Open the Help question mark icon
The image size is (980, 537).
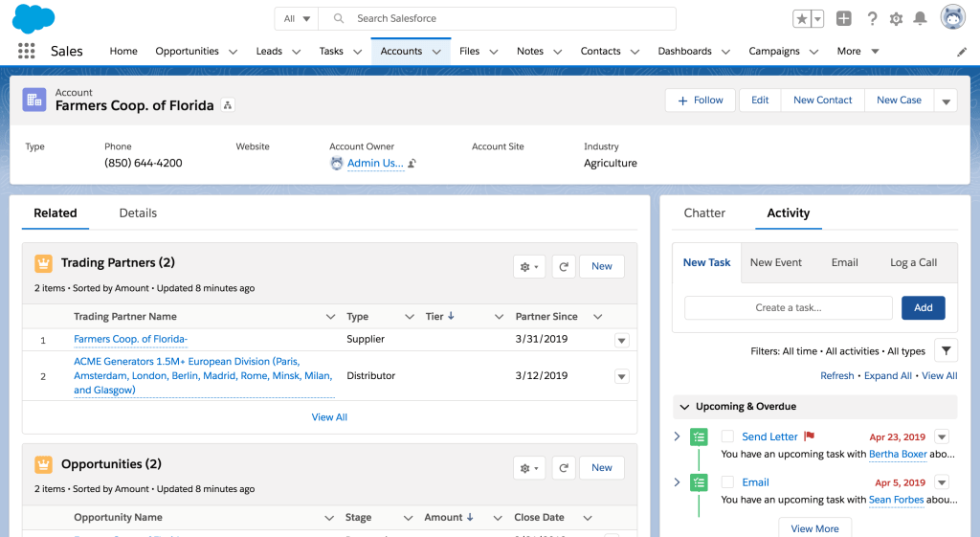872,19
